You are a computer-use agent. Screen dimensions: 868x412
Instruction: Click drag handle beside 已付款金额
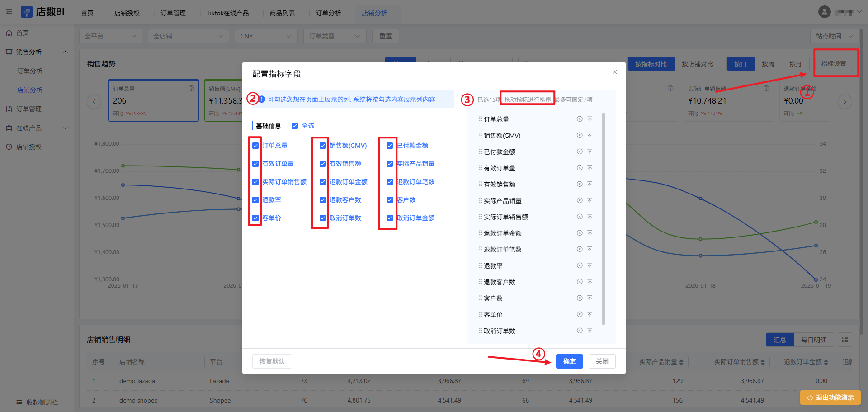coord(480,152)
